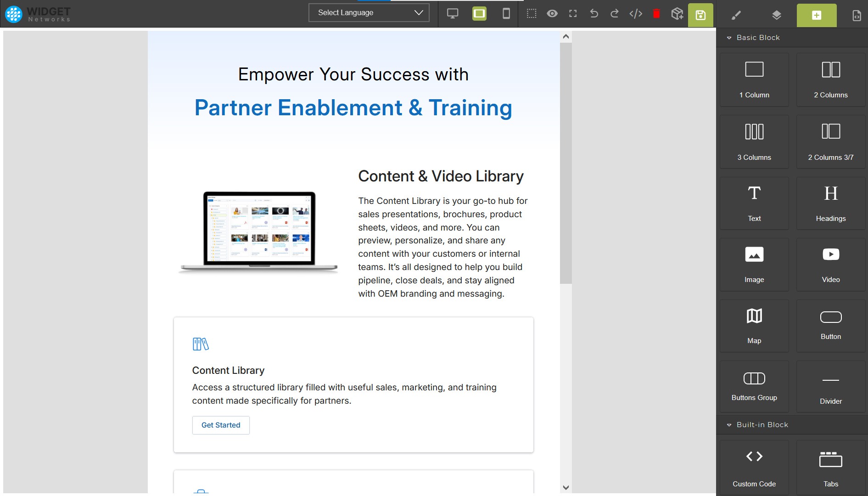The width and height of the screenshot is (868, 496).
Task: Select the Content Library card title
Action: pos(228,371)
